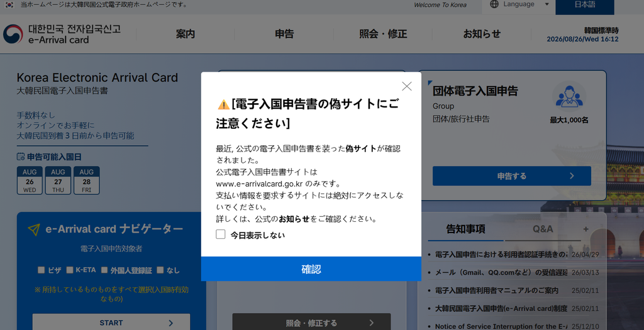Open the 案内 menu

click(186, 34)
